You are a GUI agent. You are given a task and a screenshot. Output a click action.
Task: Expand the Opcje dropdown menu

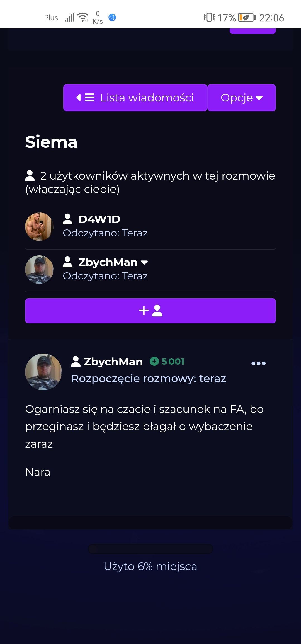click(242, 98)
